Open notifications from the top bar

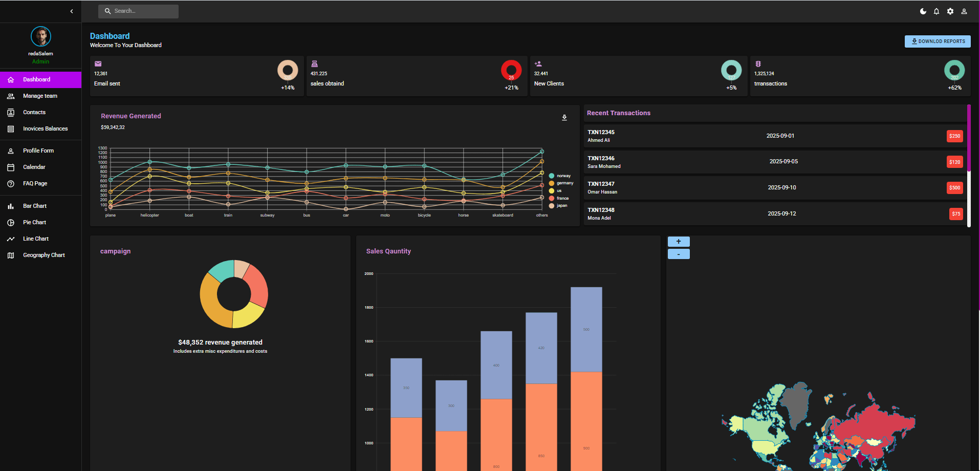click(936, 11)
